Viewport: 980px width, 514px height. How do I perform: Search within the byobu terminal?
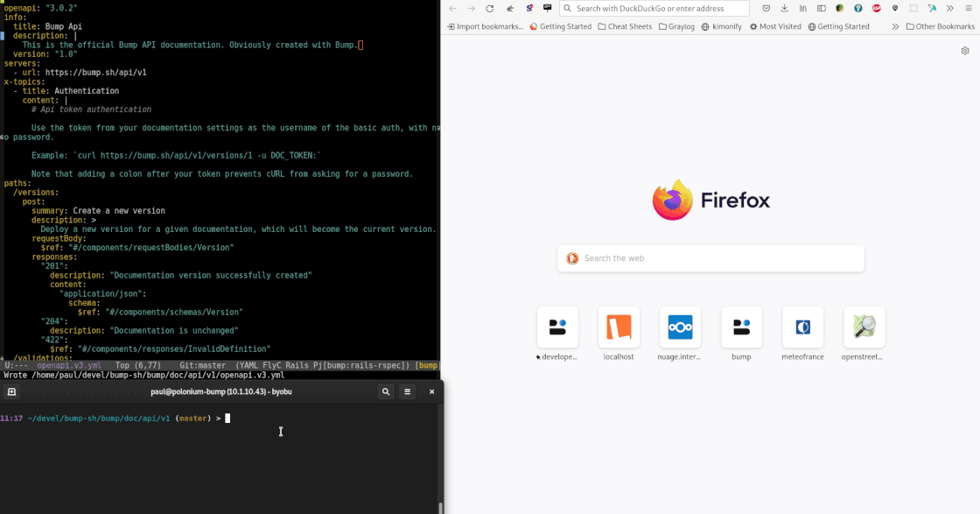(x=385, y=391)
